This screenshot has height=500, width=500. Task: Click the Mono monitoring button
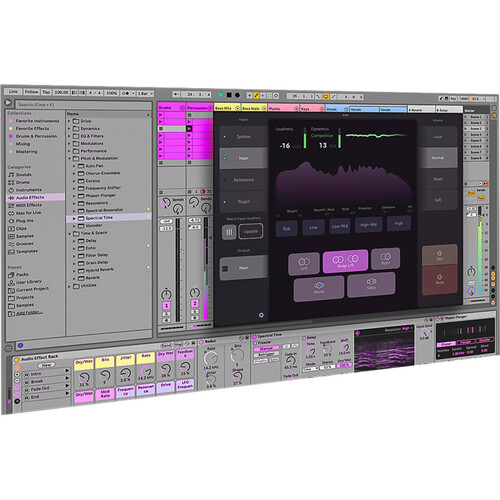tap(319, 289)
